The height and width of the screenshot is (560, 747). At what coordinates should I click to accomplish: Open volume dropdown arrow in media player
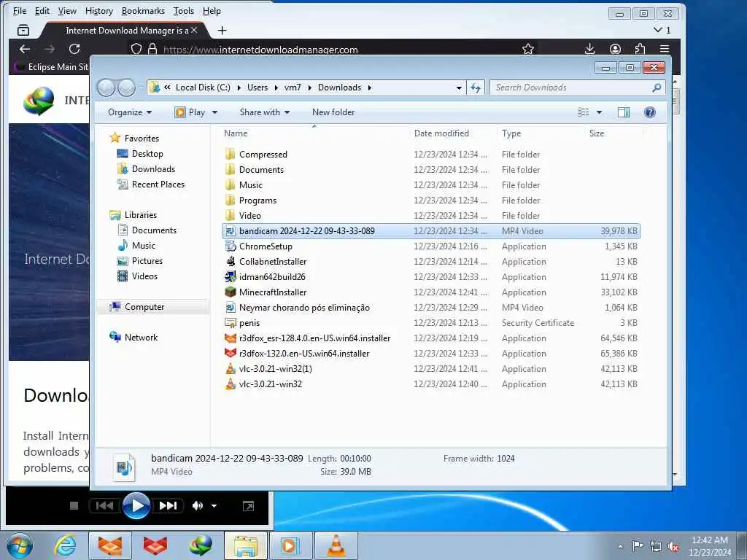pyautogui.click(x=214, y=506)
